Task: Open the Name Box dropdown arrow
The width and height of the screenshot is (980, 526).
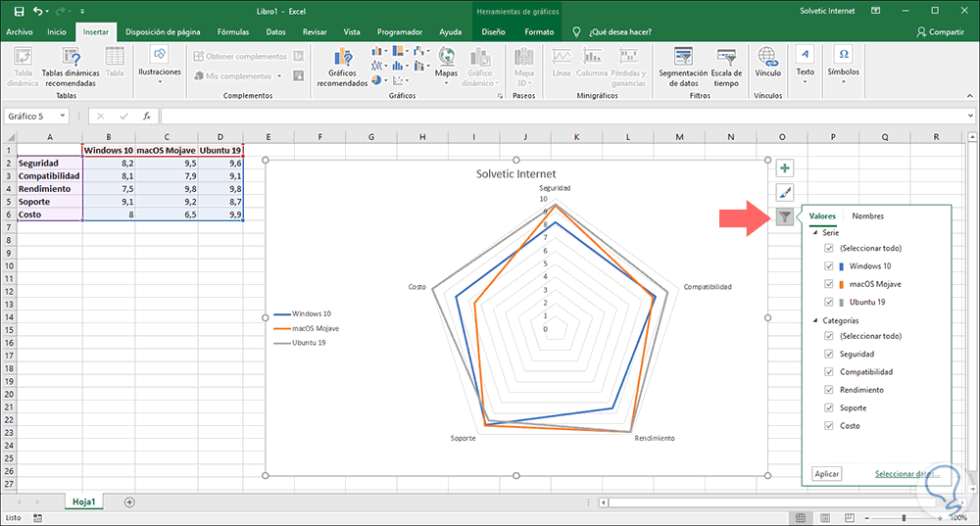Action: click(63, 117)
